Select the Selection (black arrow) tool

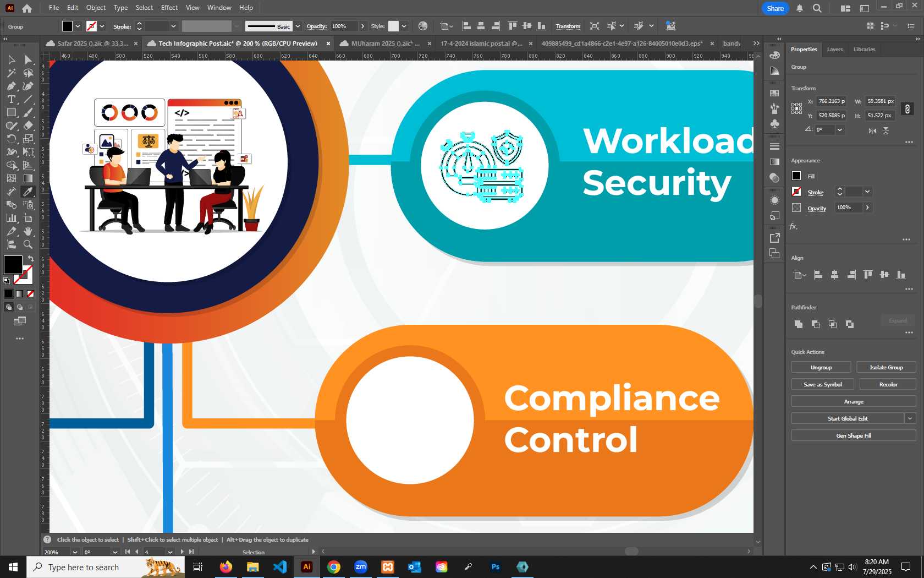(x=11, y=59)
